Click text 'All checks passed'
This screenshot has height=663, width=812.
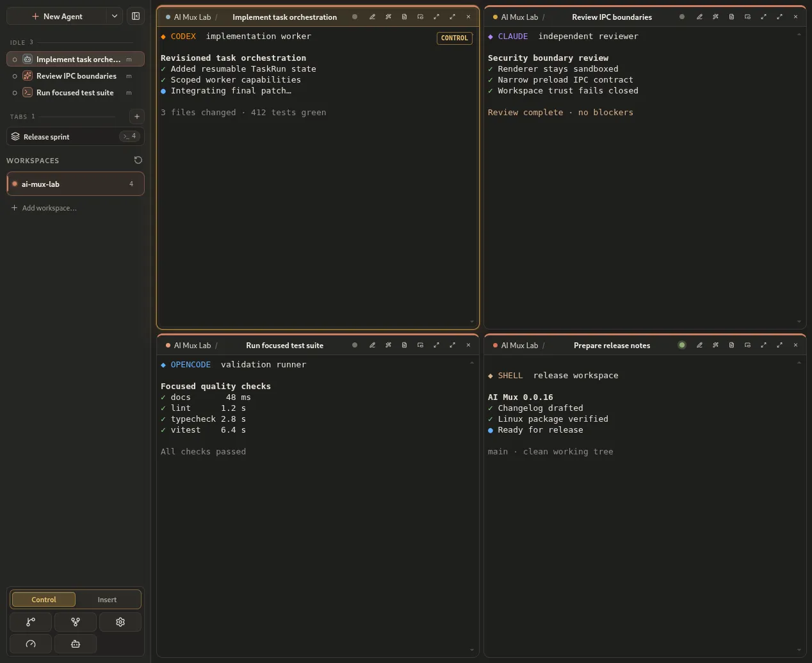pos(203,452)
